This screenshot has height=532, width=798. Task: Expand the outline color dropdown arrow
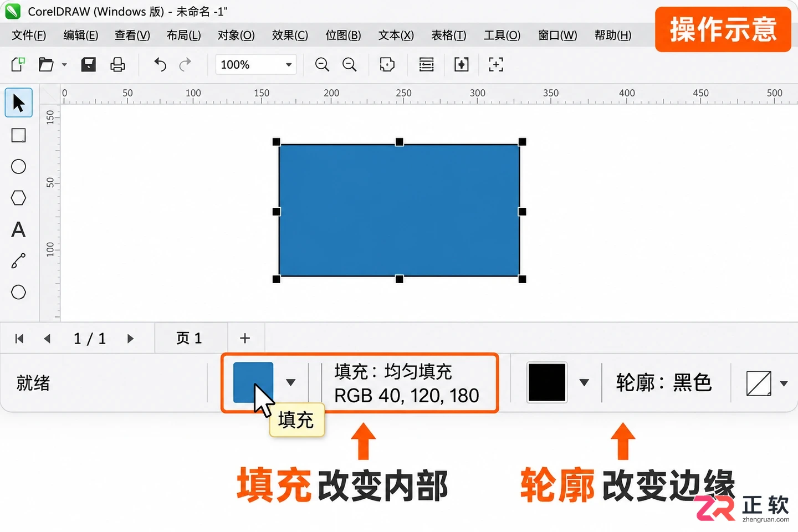tap(584, 382)
